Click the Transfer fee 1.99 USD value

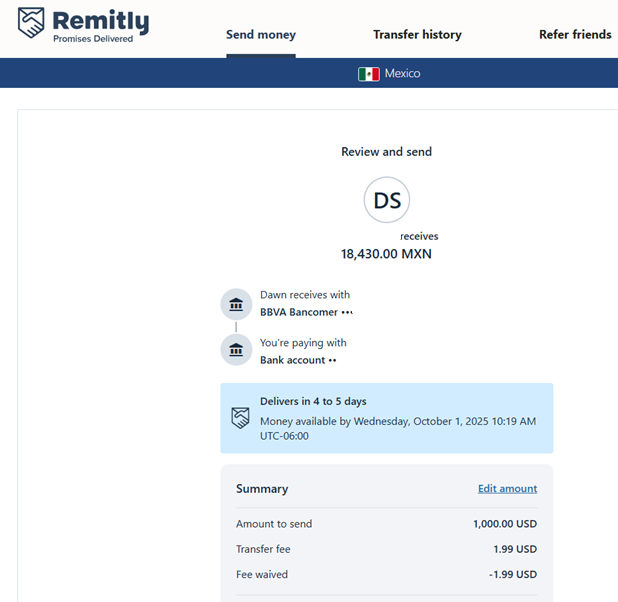click(515, 549)
